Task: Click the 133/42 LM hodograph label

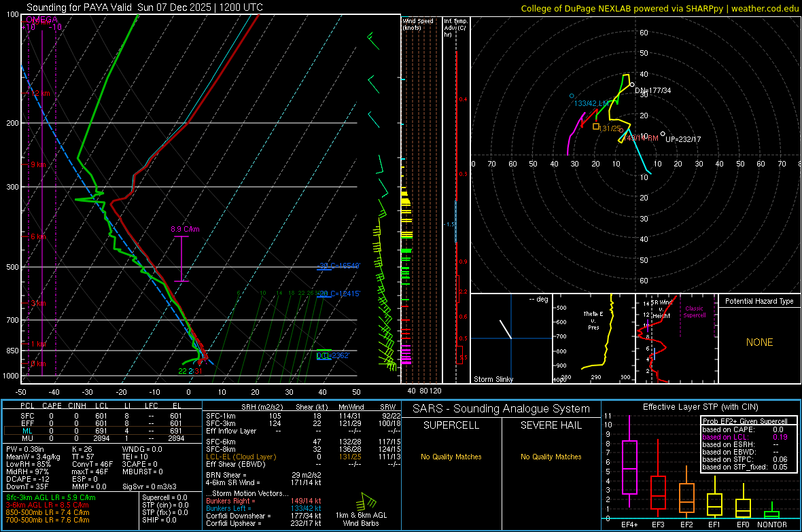Action: [x=591, y=103]
